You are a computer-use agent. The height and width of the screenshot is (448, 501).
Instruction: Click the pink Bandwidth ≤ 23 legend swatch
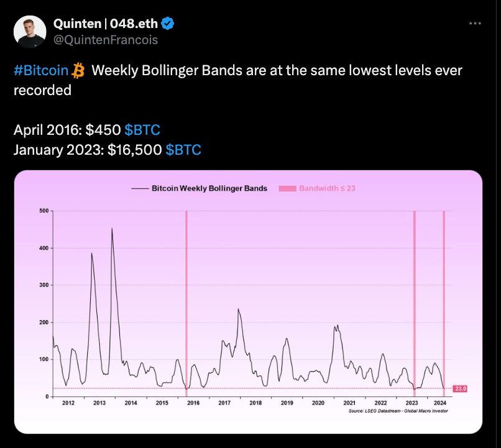coord(287,188)
